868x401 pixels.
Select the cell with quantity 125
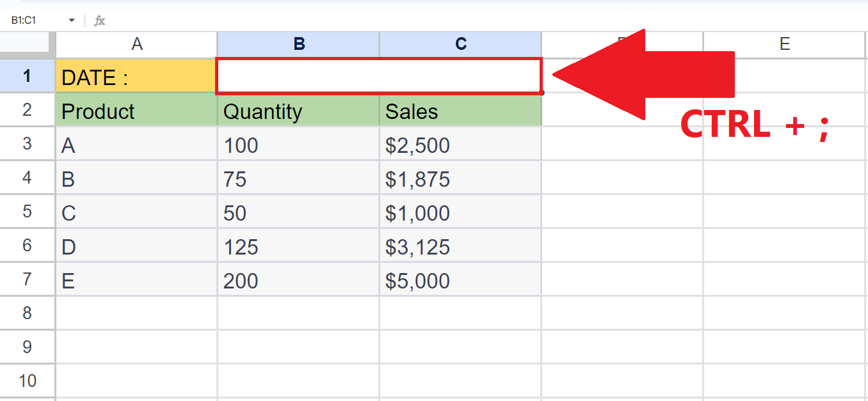click(298, 246)
